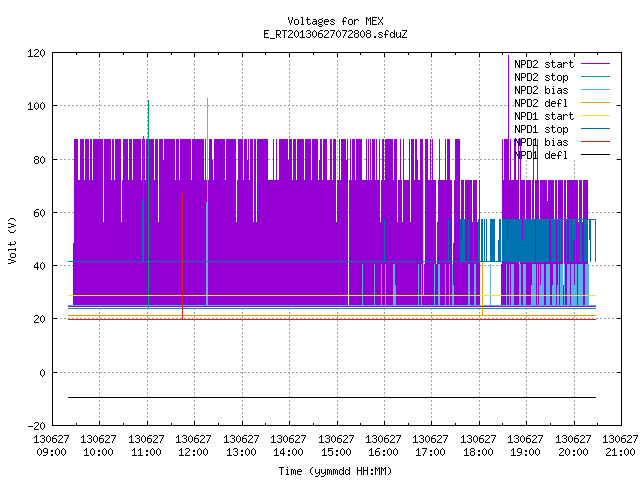Click the y-axis tick value 60
Image resolution: width=640 pixels, height=480 pixels.
pos(39,213)
